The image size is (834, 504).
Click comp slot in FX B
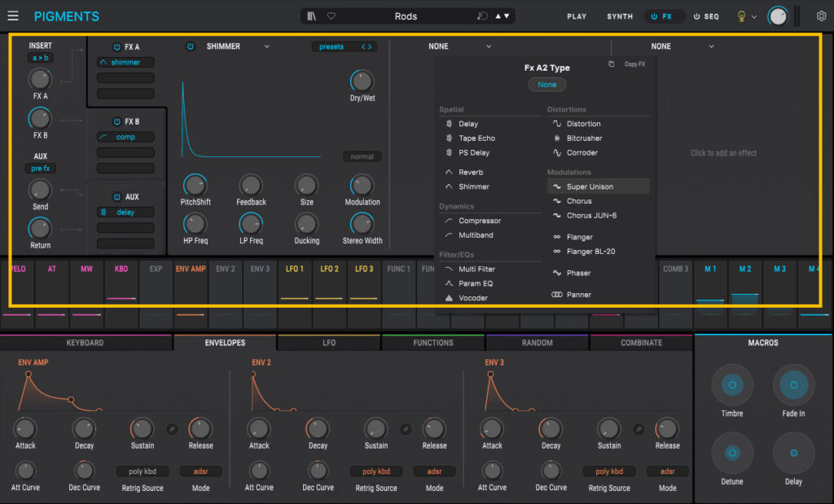coord(125,137)
